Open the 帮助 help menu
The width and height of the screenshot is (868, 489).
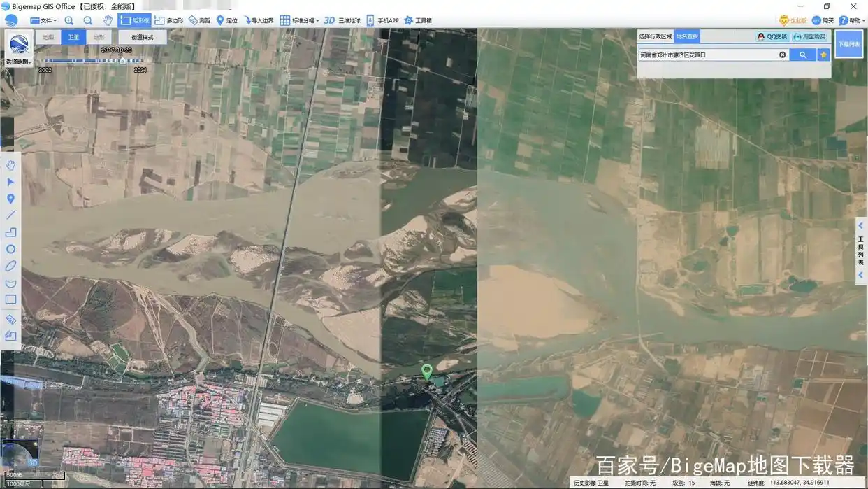[x=849, y=20]
